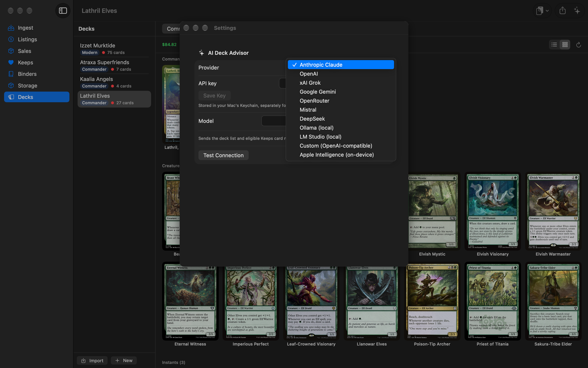588x368 pixels.
Task: Switch to grid view
Action: [565, 45]
